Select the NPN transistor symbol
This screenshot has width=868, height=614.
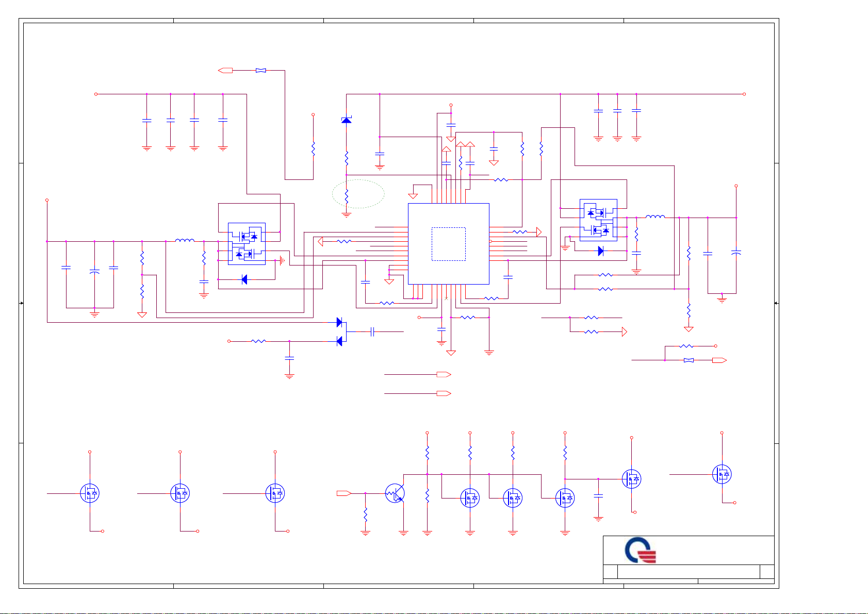(x=395, y=493)
